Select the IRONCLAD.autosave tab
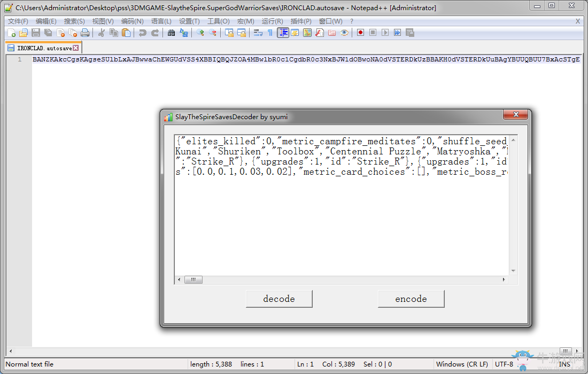The image size is (588, 374). 43,48
